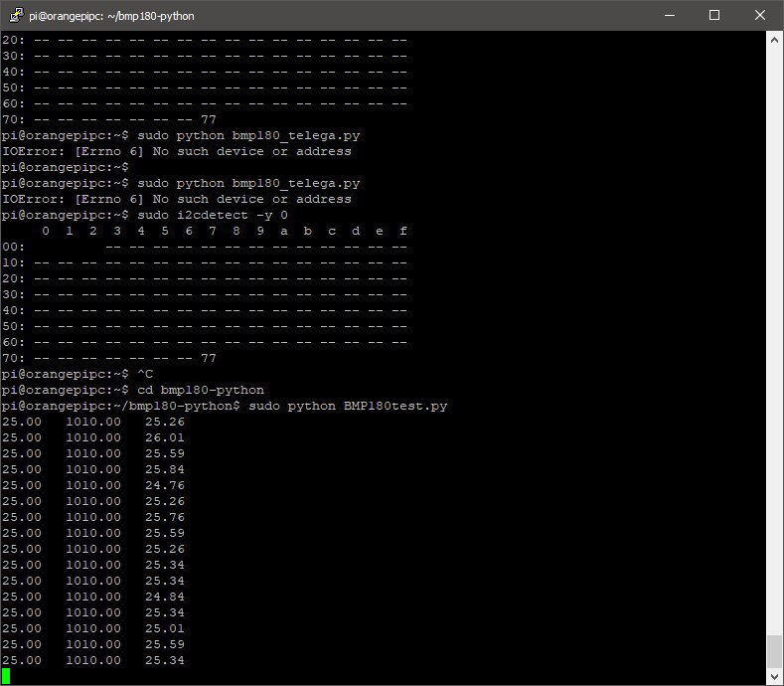Close the PuTTY terminal window
This screenshot has height=686, width=784.
tap(759, 15)
